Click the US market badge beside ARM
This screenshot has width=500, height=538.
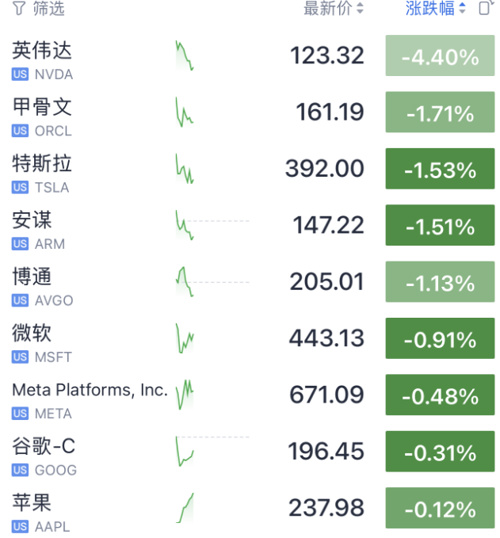[x=20, y=244]
